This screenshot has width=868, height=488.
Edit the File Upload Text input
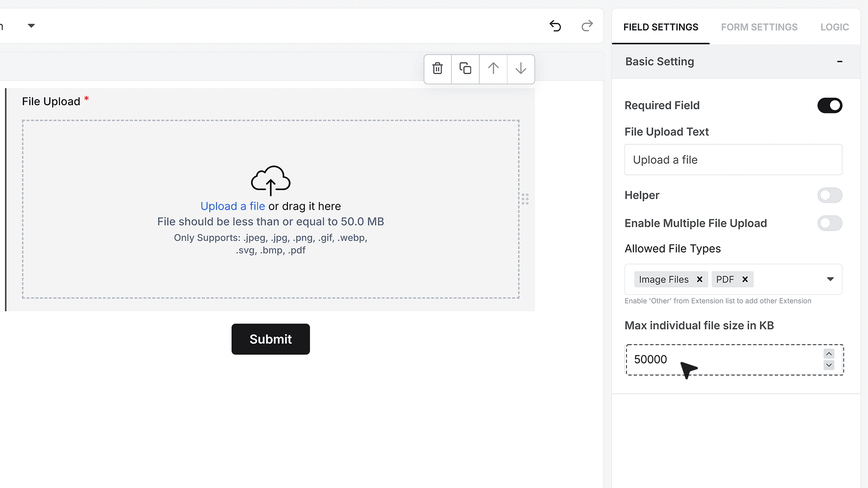[733, 160]
